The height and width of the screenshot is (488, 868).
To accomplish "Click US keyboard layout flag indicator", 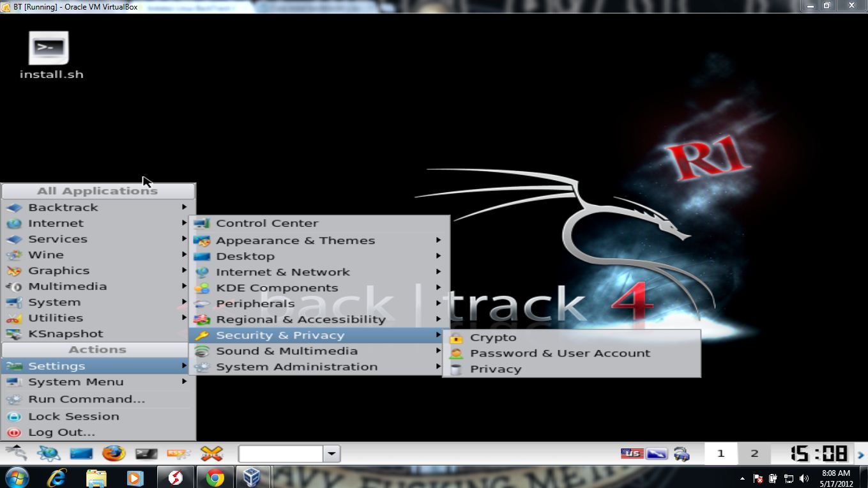I will (x=632, y=454).
